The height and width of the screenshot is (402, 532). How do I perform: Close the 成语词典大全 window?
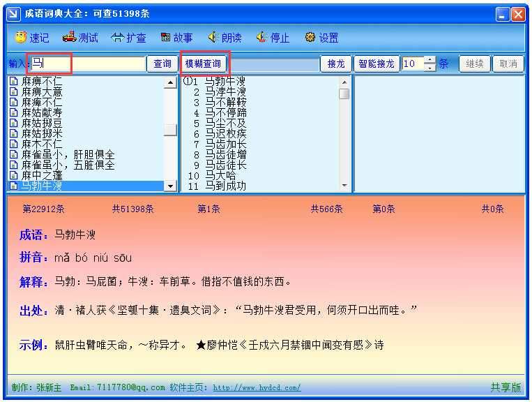click(518, 14)
